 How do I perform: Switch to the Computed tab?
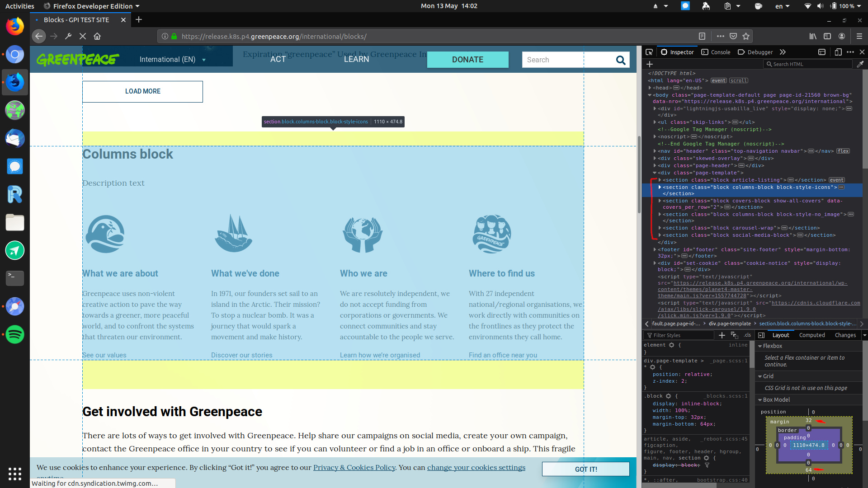click(812, 335)
